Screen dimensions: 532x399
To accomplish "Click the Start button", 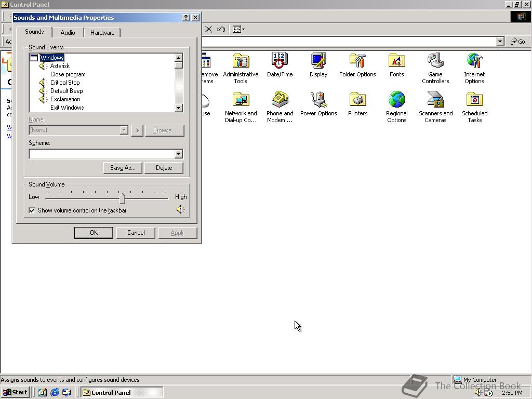I will [15, 392].
